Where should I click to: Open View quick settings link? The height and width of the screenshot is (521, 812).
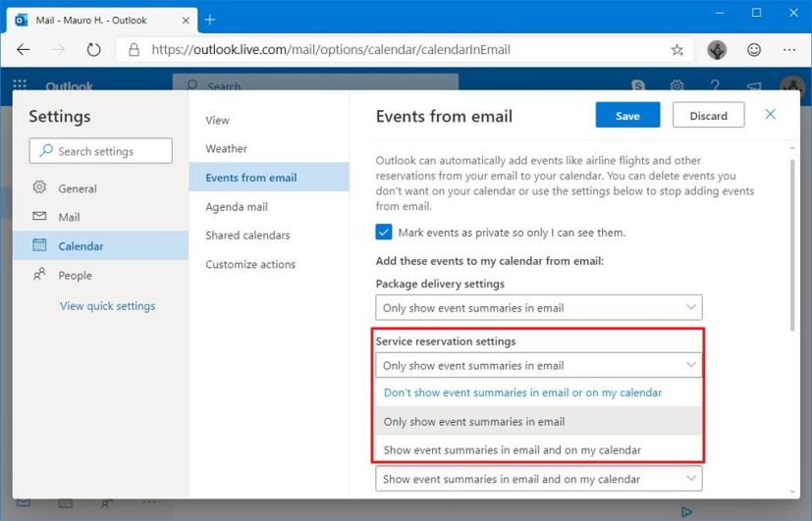point(108,306)
